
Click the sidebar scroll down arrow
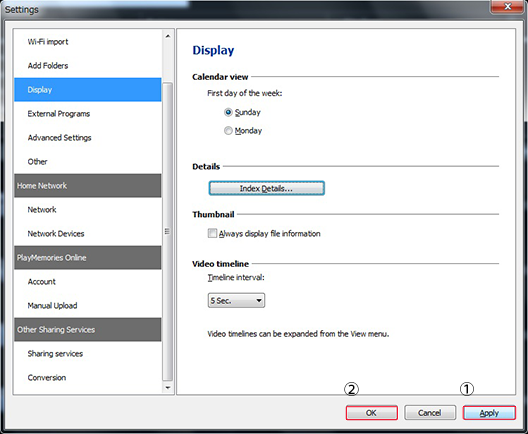point(168,388)
